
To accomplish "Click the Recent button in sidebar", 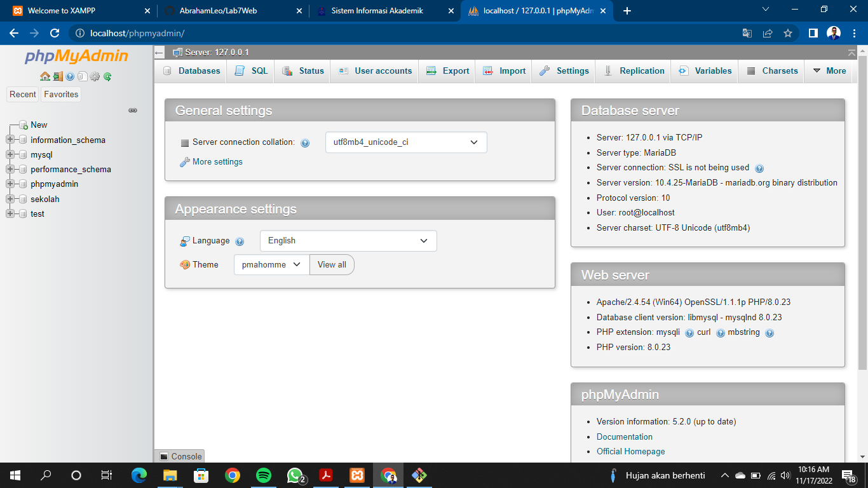I will point(23,95).
